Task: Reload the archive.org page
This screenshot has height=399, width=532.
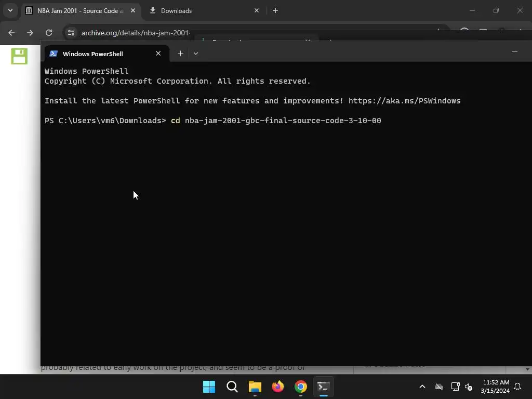Action: pyautogui.click(x=49, y=33)
